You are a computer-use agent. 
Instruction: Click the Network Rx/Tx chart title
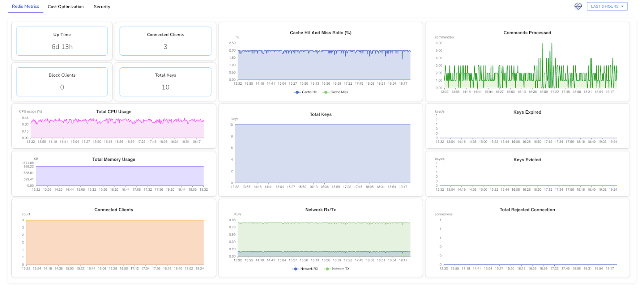point(321,210)
